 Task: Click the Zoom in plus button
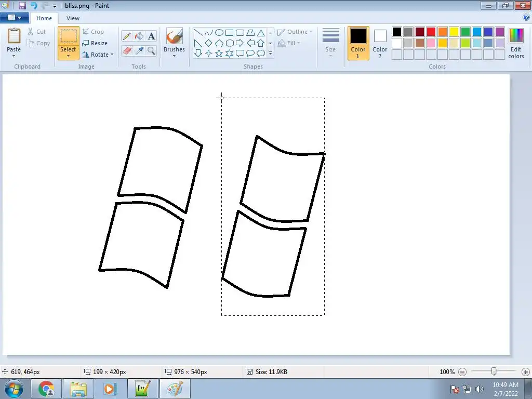(x=526, y=372)
